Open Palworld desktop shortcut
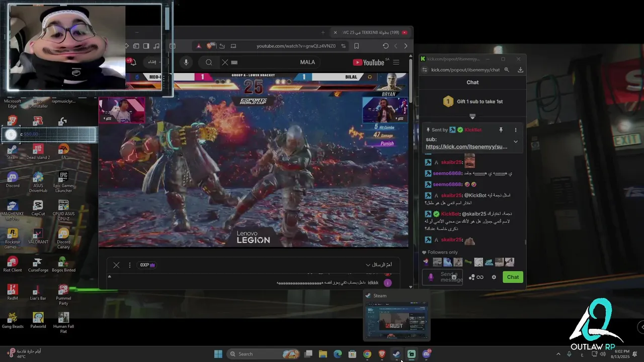 point(38,320)
